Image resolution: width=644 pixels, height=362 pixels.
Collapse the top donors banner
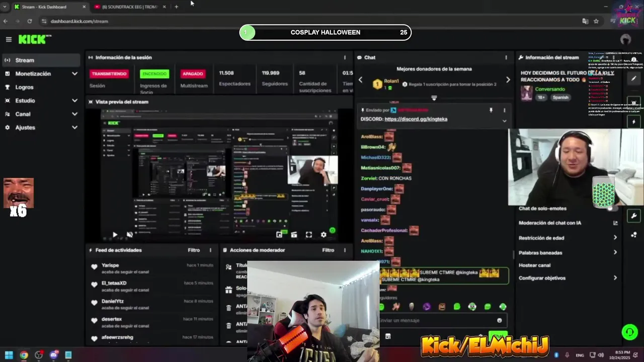pos(434,98)
